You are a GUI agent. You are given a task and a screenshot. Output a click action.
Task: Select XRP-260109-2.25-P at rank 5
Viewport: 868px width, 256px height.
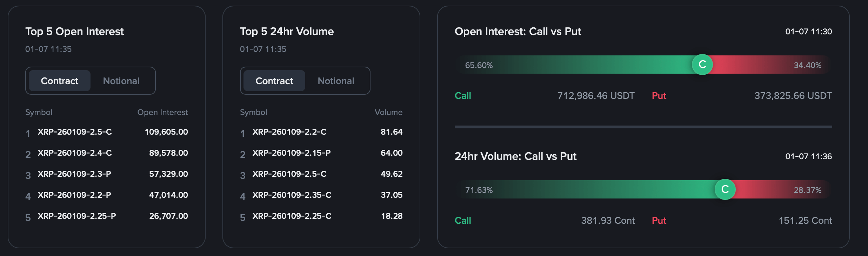[76, 216]
